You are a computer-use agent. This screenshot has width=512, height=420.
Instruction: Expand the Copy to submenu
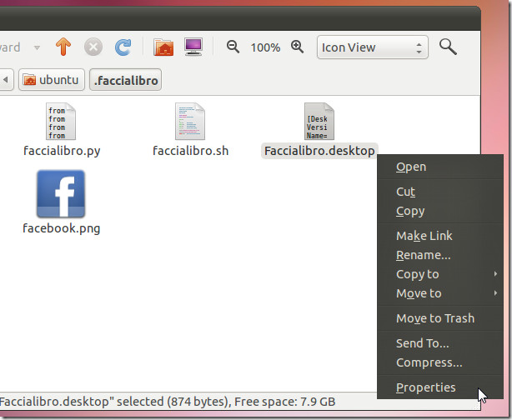440,274
